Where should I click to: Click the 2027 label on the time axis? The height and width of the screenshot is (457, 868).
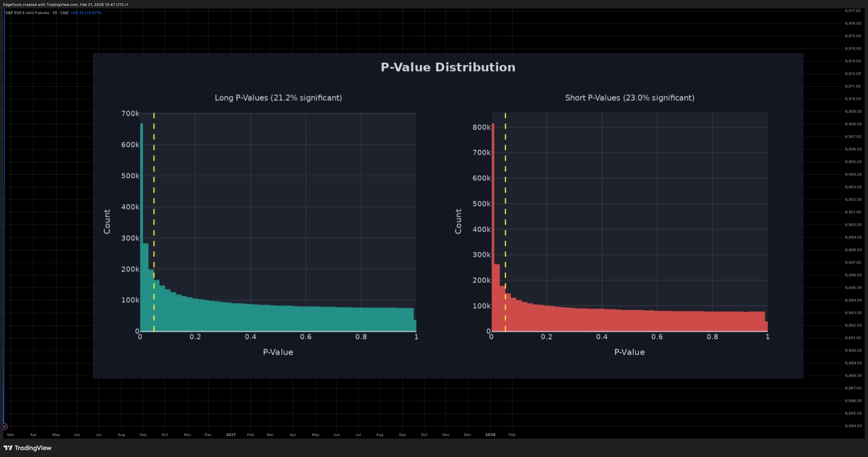[x=231, y=435]
